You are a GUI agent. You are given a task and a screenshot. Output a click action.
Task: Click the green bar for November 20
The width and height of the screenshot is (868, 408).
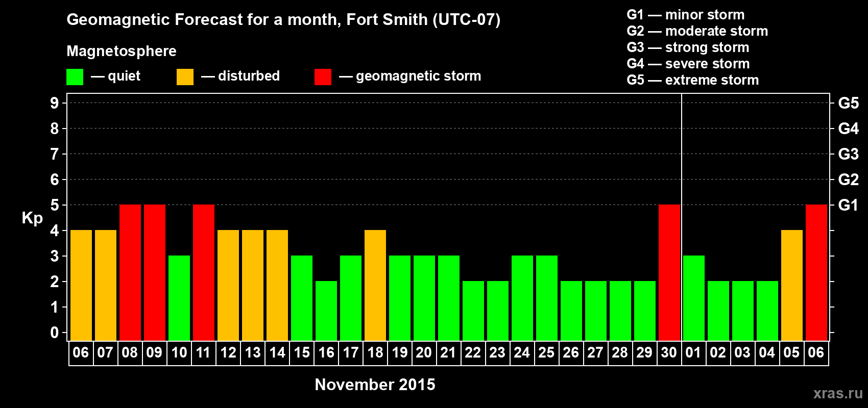click(x=424, y=298)
